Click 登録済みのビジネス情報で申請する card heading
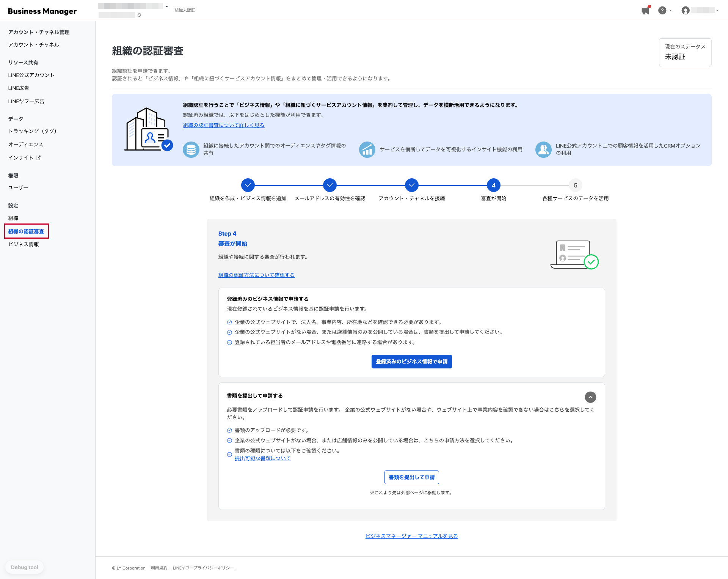 pos(268,299)
